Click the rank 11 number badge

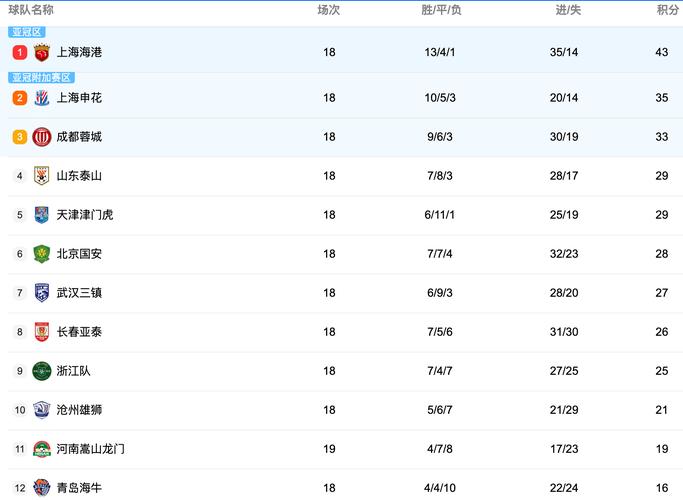(x=20, y=449)
